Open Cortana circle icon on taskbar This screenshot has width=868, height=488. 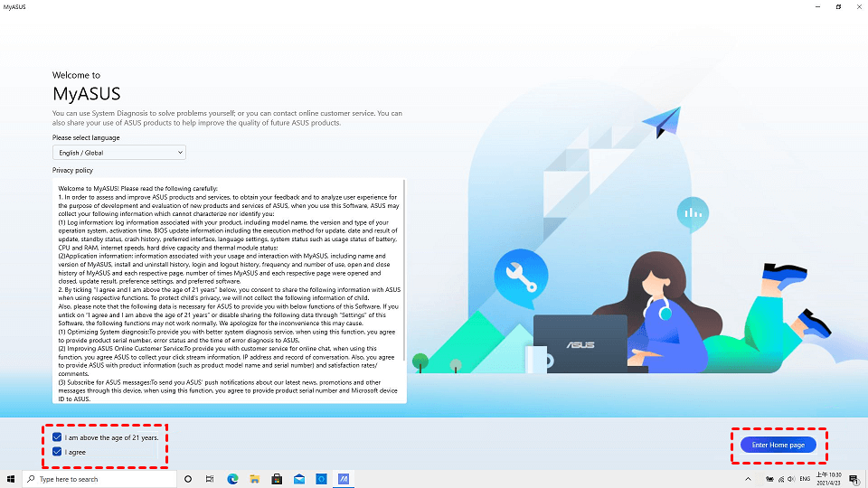tap(188, 479)
